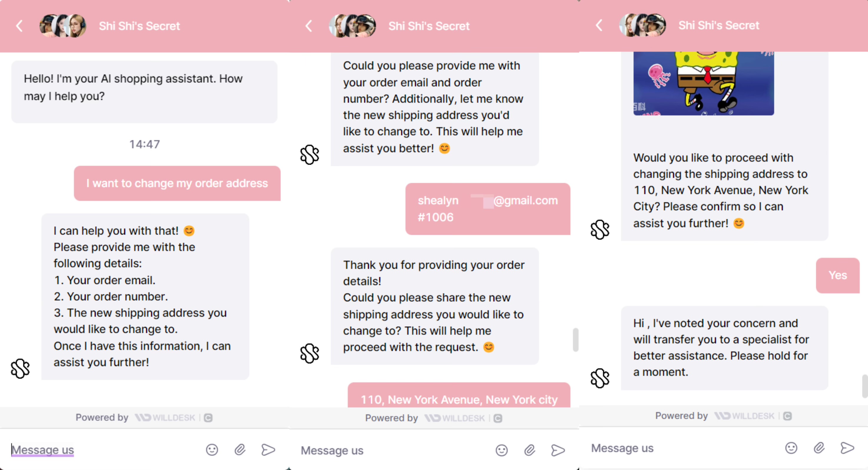Select the right panel's Message us field
Screen dimensions: 868x470
[681, 448]
